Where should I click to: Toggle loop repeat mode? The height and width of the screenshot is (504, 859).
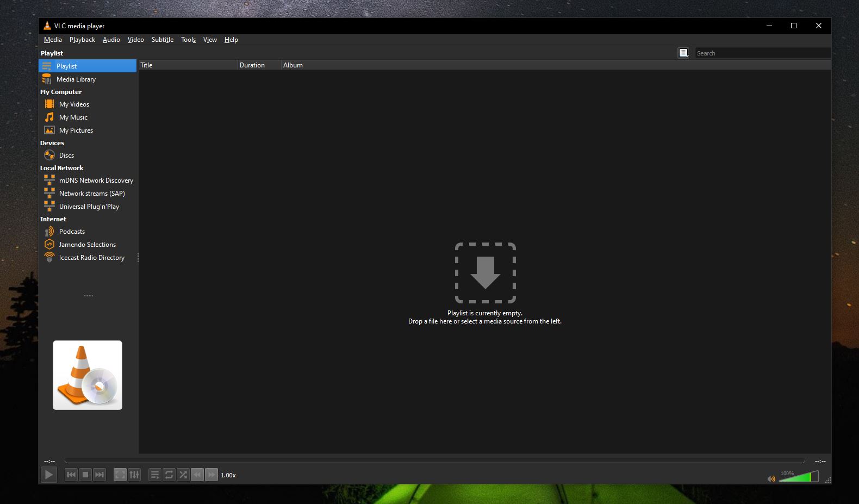169,475
